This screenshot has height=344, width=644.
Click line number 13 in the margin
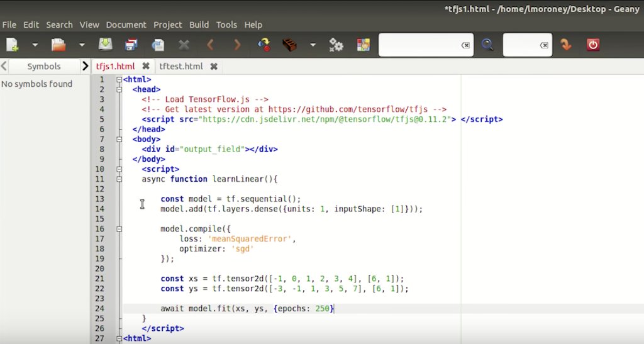point(100,199)
